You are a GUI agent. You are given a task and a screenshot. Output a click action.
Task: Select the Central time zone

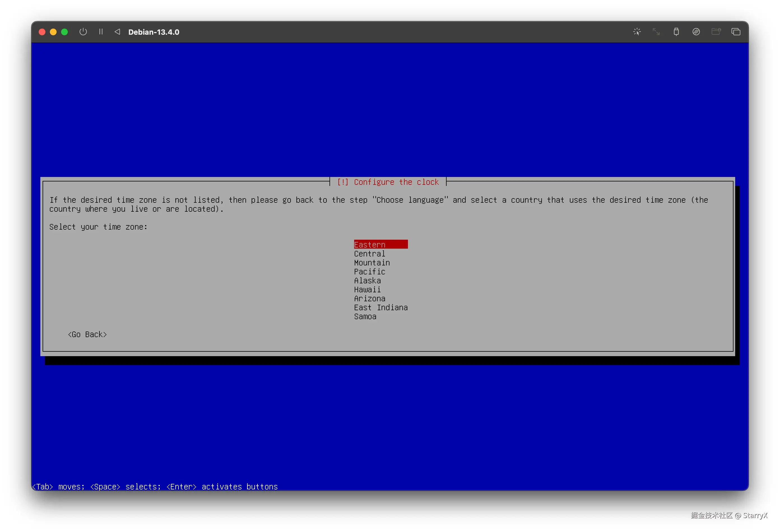click(x=370, y=254)
